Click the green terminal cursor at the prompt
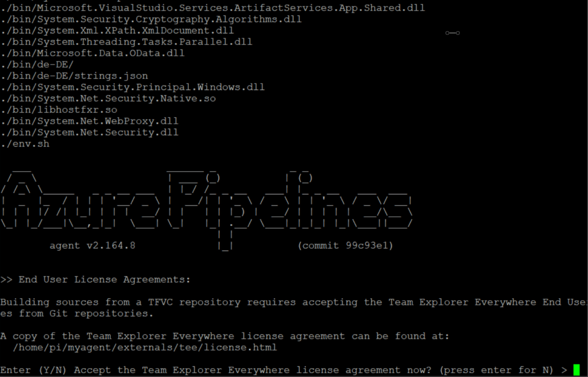This screenshot has width=588, height=377. click(x=577, y=370)
